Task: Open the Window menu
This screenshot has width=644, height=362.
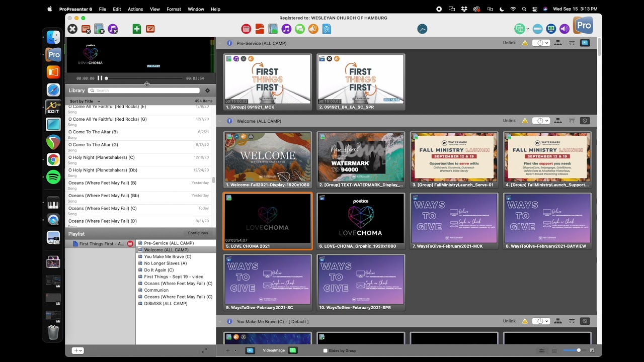Action: tap(196, 9)
